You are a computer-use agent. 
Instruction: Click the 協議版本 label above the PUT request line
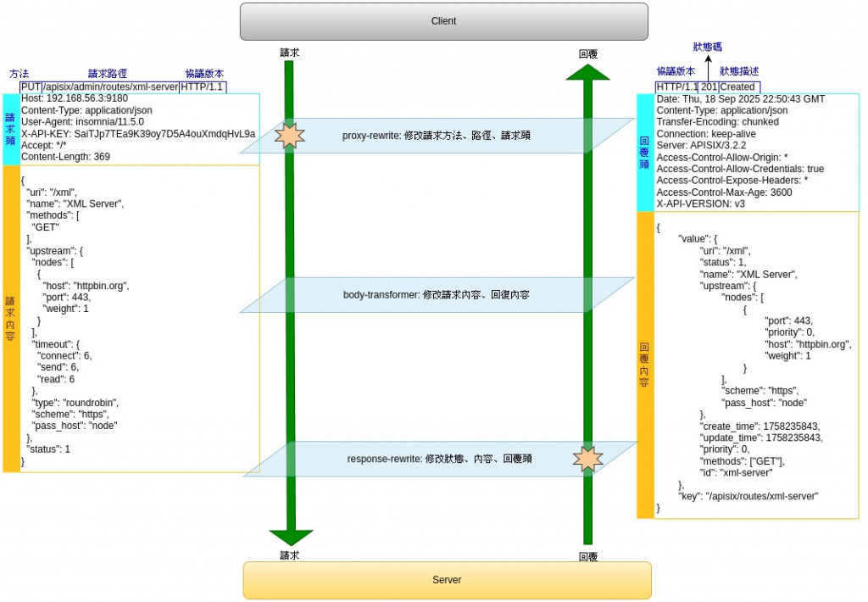pos(204,74)
